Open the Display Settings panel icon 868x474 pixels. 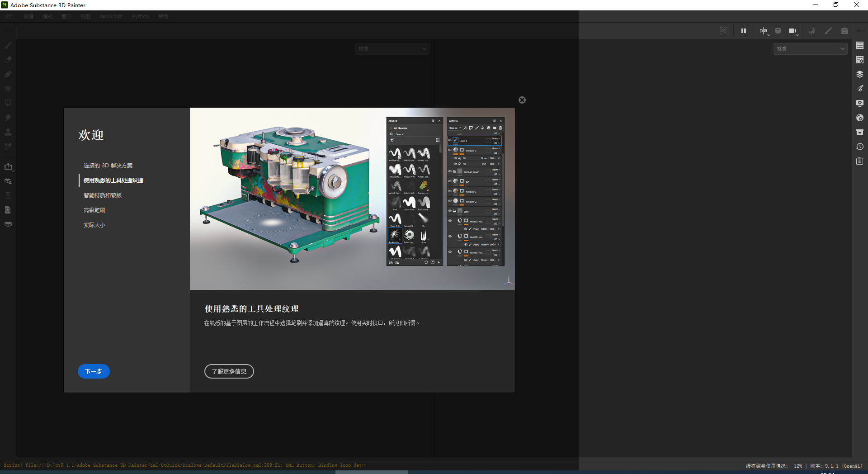[860, 103]
